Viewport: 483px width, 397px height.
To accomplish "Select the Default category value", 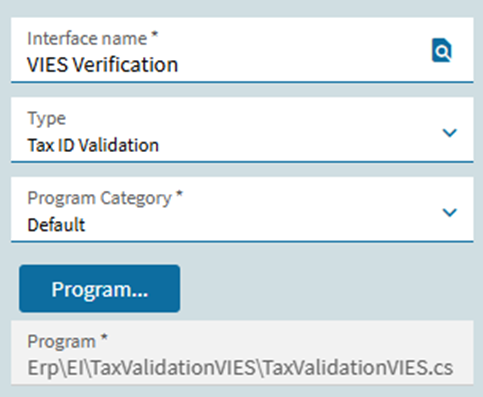I will [56, 225].
